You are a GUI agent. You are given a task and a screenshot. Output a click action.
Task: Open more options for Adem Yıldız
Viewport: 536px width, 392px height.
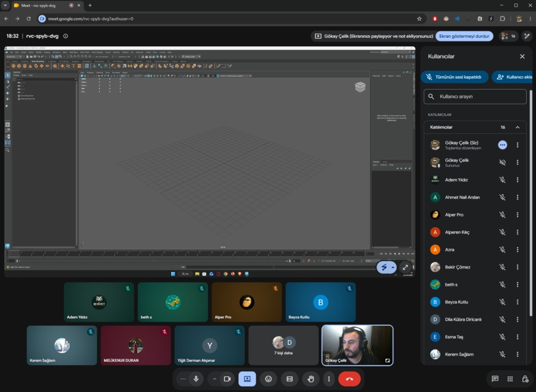click(517, 180)
